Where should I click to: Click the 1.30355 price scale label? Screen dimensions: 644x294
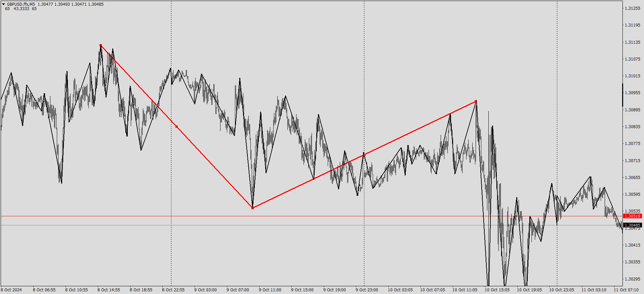pos(633,262)
